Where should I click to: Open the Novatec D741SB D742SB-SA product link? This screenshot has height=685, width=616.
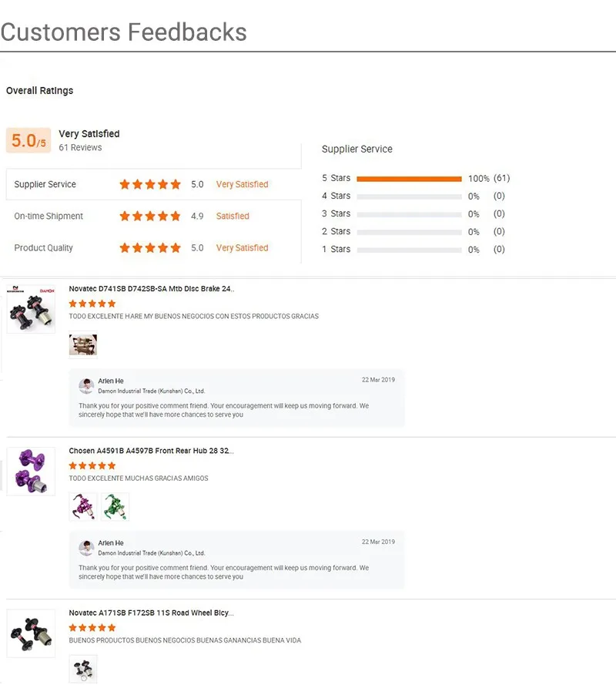coord(152,289)
